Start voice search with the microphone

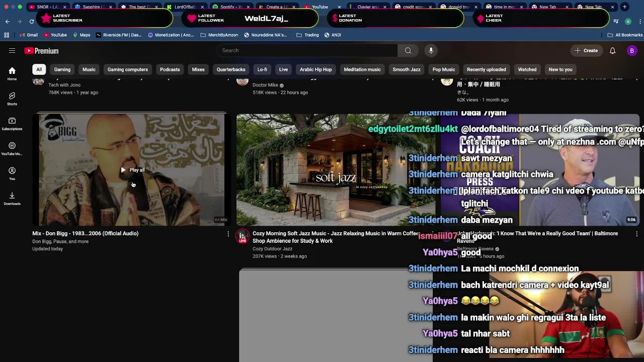tap(431, 50)
